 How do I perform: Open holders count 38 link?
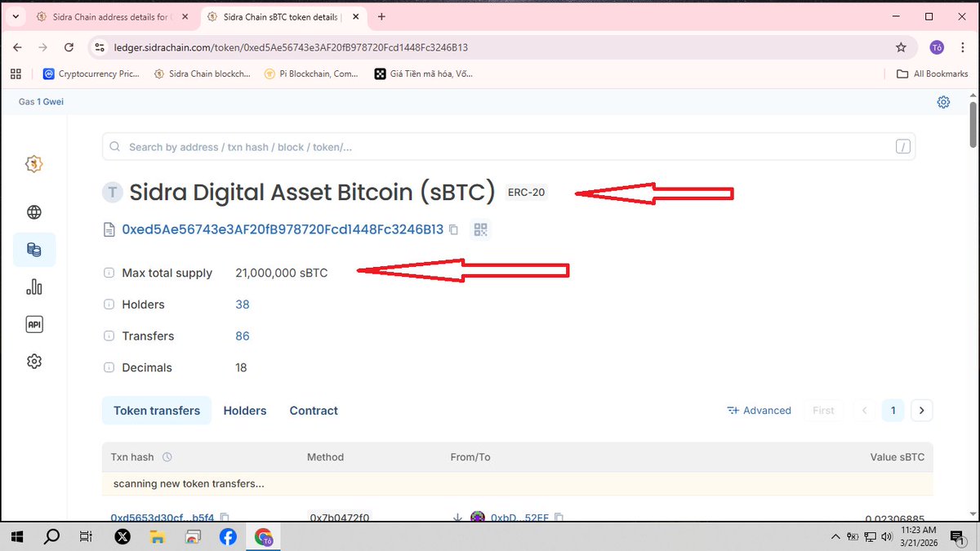(x=243, y=304)
